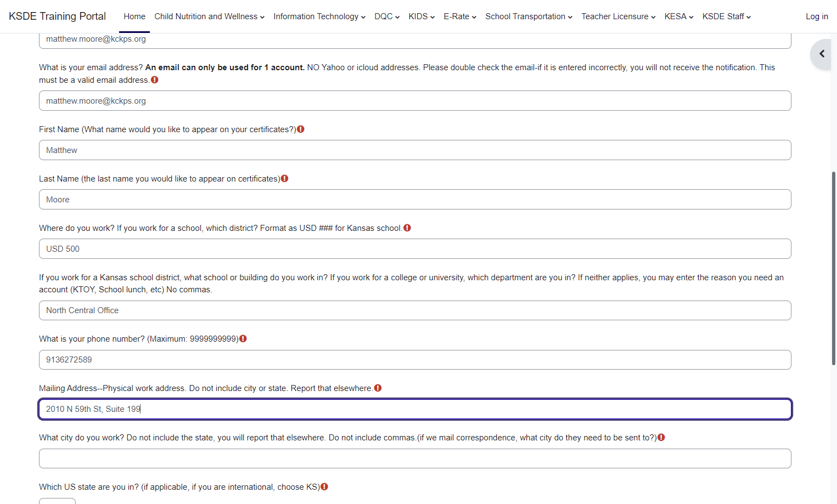This screenshot has height=504, width=837.
Task: Select the USD 500 district field
Action: (x=415, y=249)
